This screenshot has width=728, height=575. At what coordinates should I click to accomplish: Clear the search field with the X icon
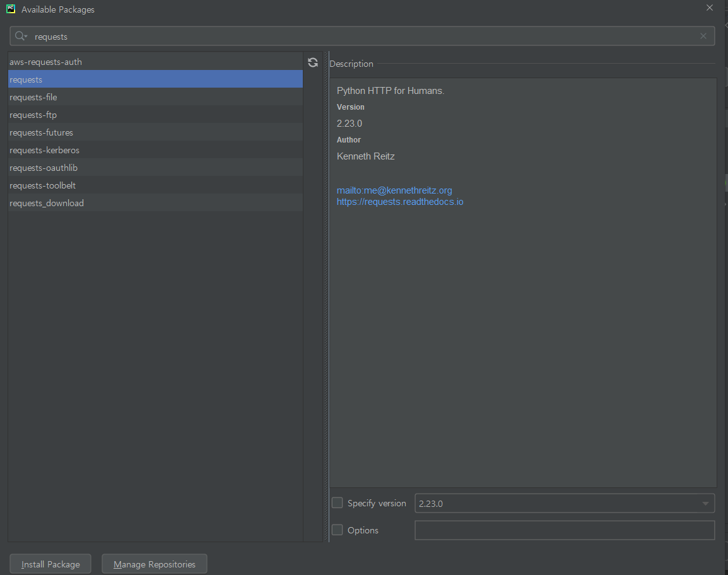click(x=703, y=36)
